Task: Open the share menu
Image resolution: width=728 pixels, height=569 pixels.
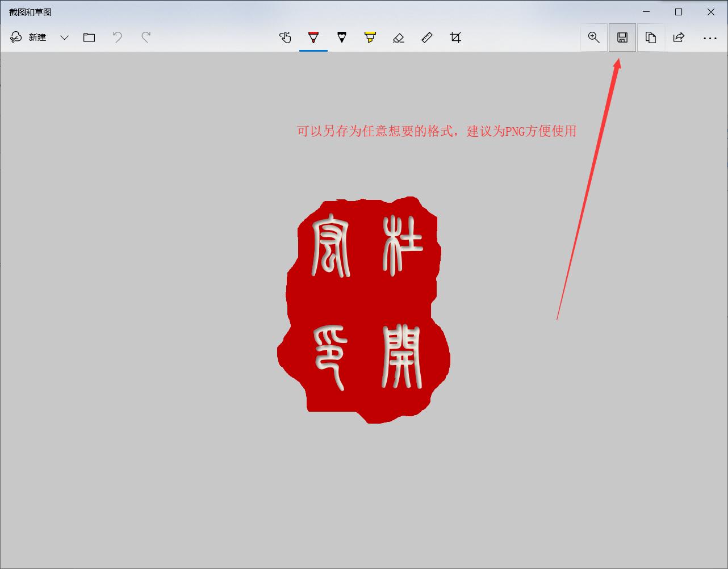Action: 679,37
